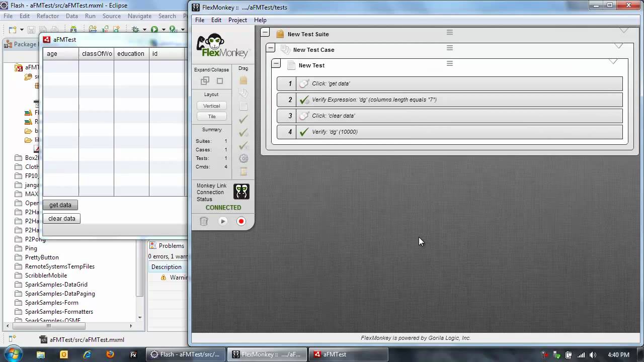Collapse New Test Case with minus button

[271, 48]
